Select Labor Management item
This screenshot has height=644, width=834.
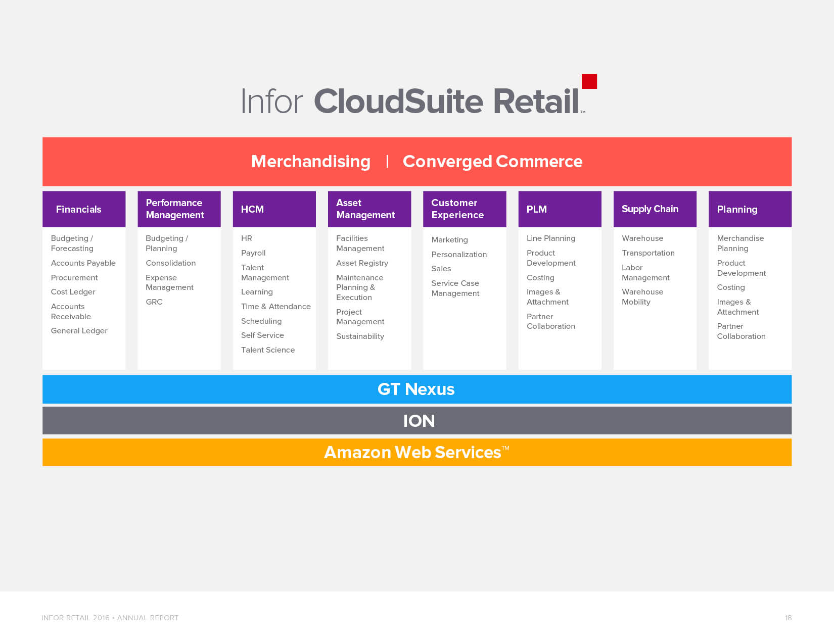click(x=645, y=273)
